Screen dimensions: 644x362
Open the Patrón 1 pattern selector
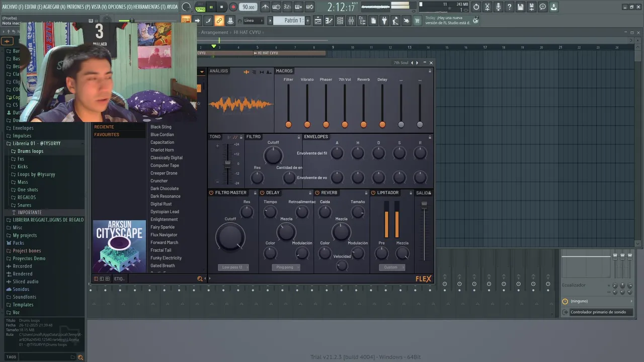289,21
